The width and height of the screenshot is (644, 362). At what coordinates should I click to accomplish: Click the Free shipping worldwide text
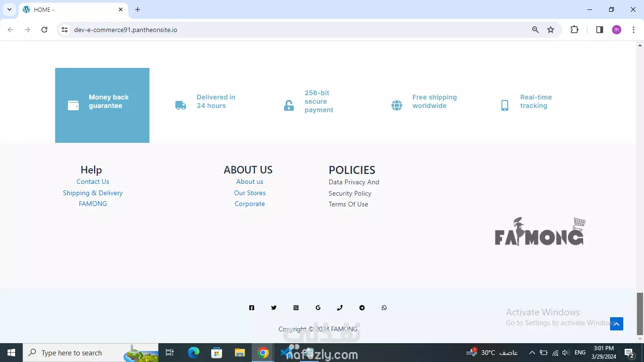point(435,101)
